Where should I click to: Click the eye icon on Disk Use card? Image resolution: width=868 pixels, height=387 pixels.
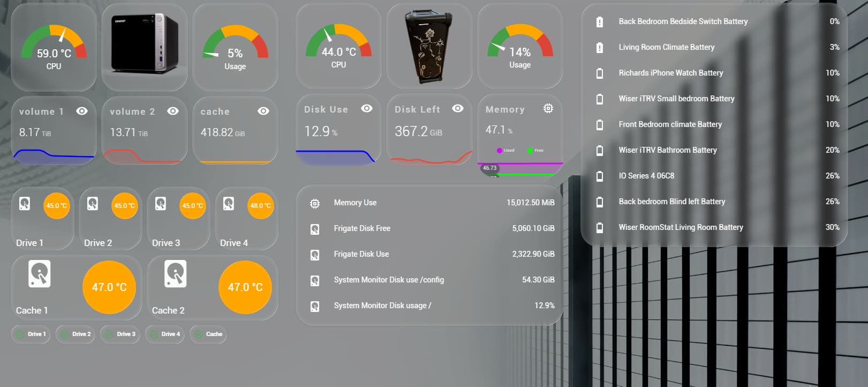pos(367,108)
